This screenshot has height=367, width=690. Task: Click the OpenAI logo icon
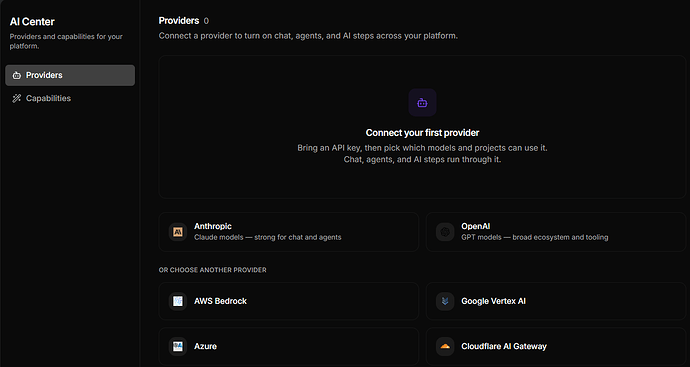click(445, 231)
